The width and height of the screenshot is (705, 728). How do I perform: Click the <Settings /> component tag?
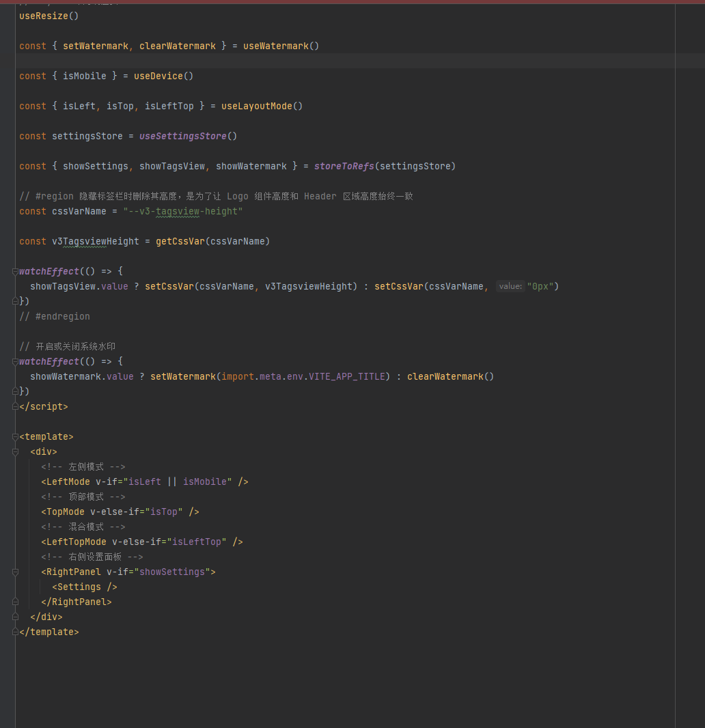click(85, 587)
